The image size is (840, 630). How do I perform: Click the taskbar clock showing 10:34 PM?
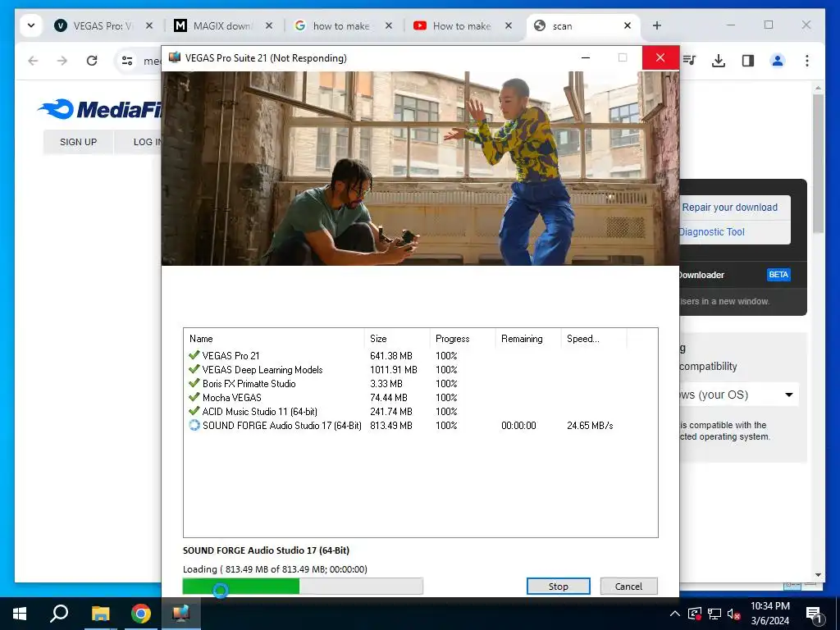coord(769,614)
